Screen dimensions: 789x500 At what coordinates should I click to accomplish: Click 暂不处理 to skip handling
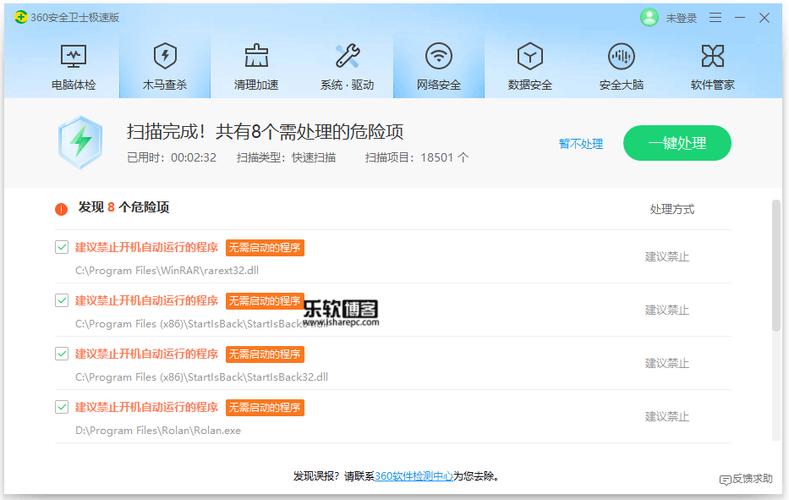click(x=581, y=144)
